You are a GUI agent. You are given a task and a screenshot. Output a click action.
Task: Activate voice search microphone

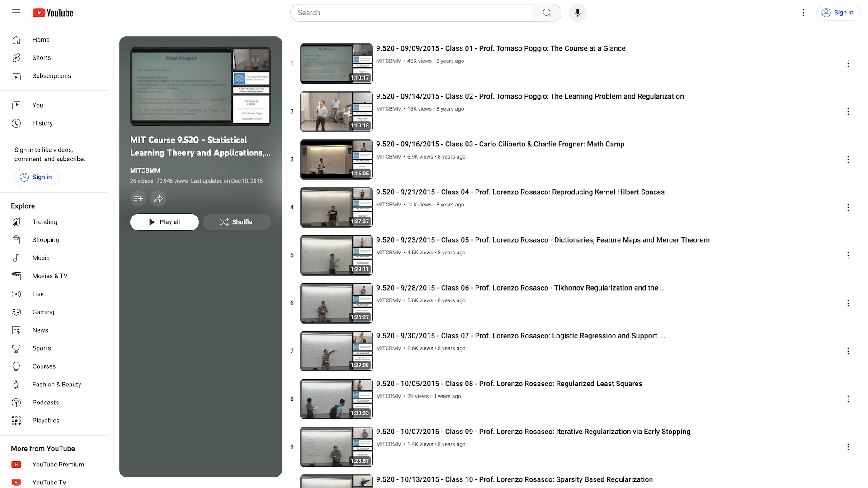(x=578, y=13)
